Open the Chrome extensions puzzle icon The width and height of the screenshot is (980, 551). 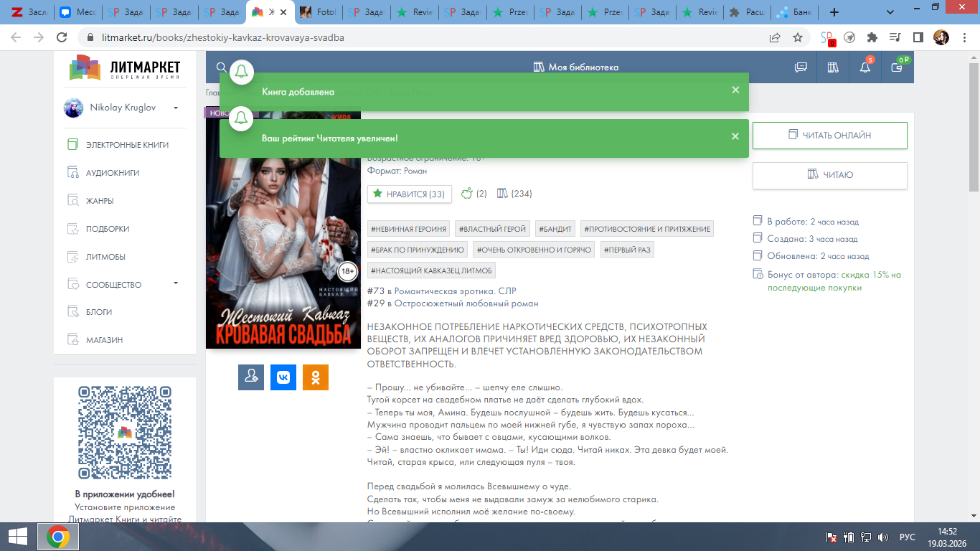(x=872, y=37)
